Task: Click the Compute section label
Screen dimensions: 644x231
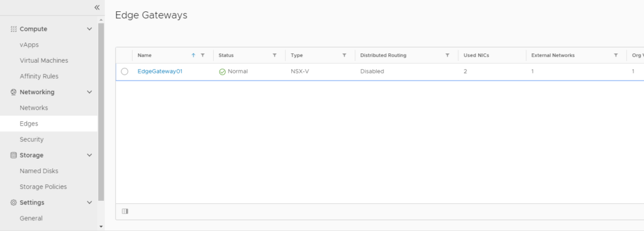Action: [33, 29]
